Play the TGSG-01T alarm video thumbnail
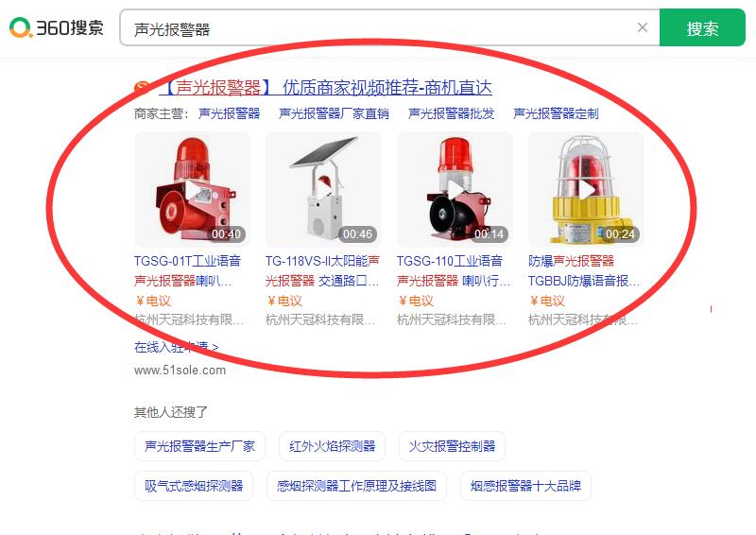The image size is (756, 535). 193,190
